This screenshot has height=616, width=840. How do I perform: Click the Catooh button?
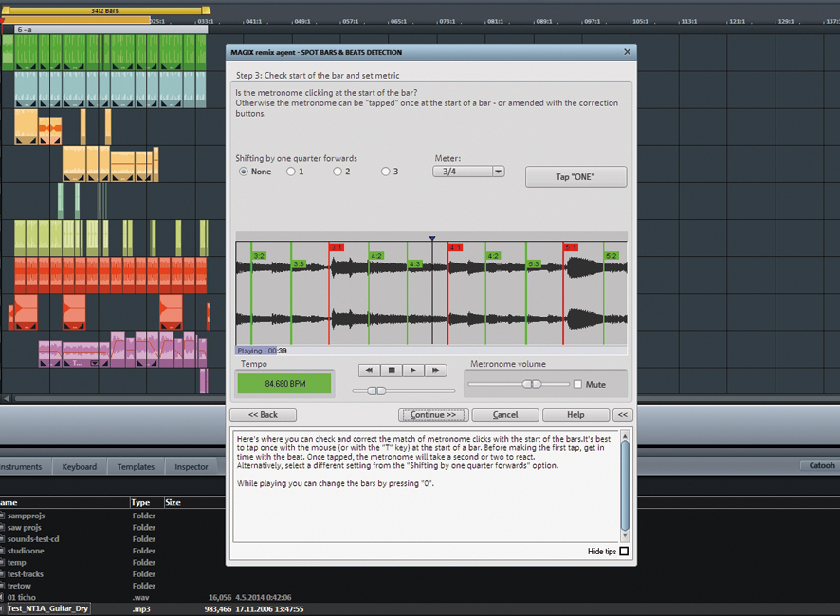pos(822,465)
